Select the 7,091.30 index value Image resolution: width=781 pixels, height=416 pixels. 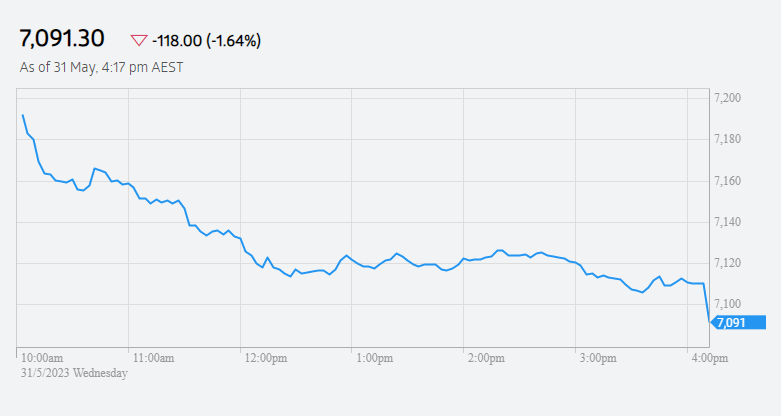(62, 39)
